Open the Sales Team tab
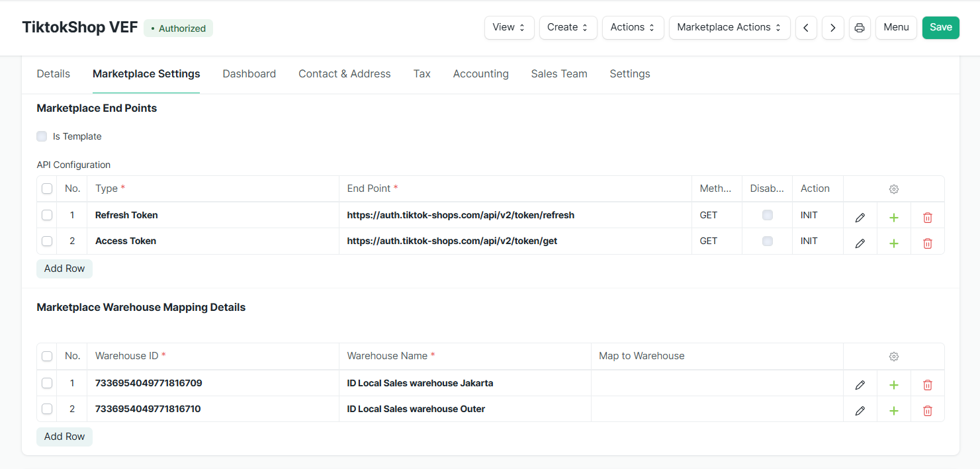The height and width of the screenshot is (469, 980). click(x=559, y=74)
